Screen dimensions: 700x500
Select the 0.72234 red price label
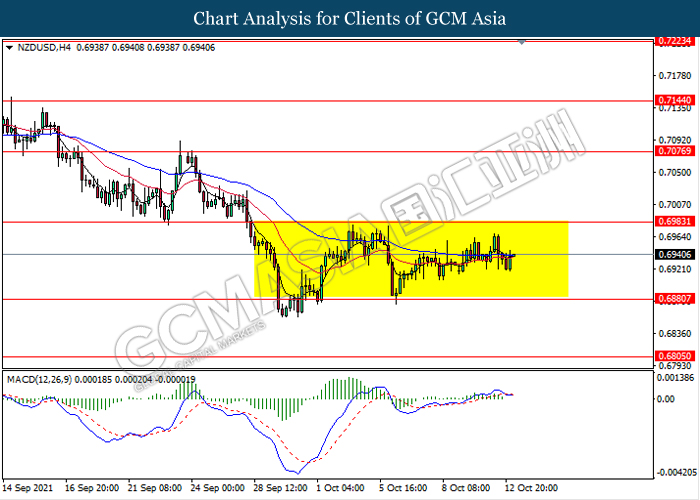[675, 41]
